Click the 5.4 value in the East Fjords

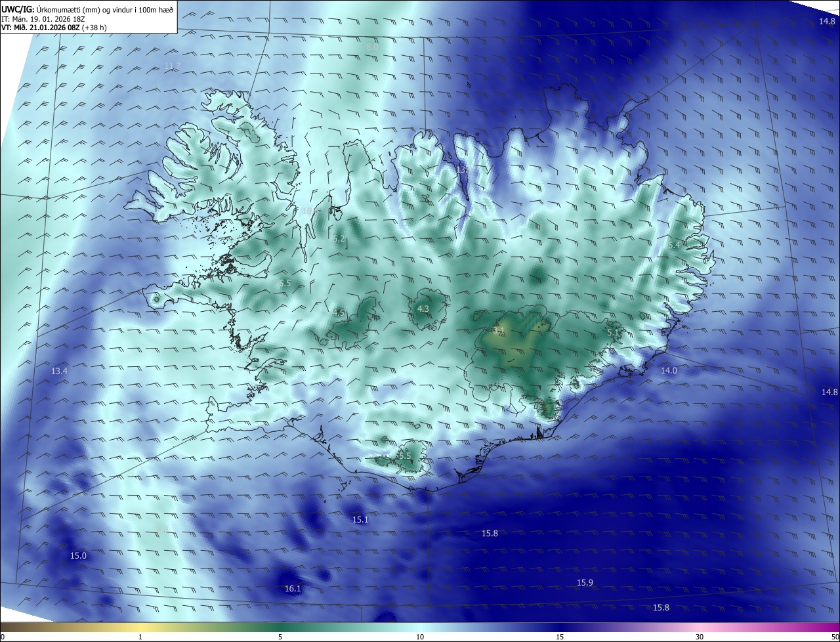pyautogui.click(x=674, y=245)
